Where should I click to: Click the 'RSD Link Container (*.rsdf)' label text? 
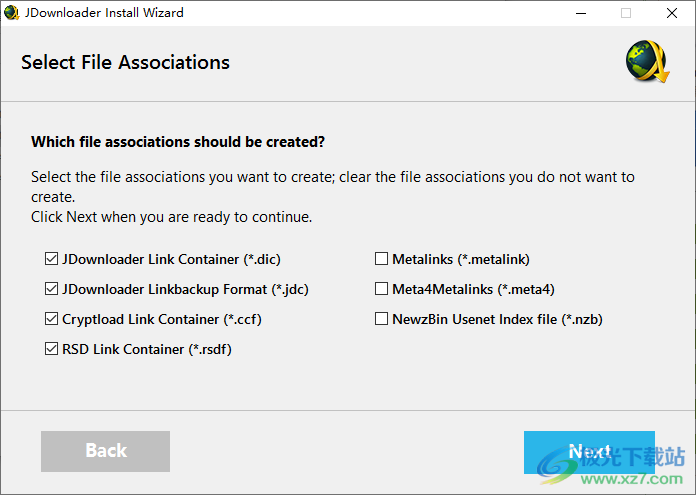147,349
